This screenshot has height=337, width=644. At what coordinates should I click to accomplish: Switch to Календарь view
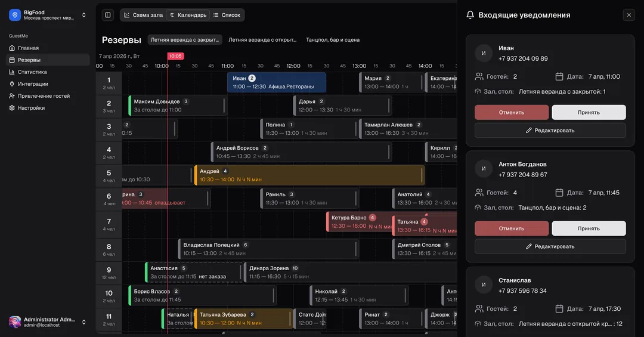click(188, 15)
